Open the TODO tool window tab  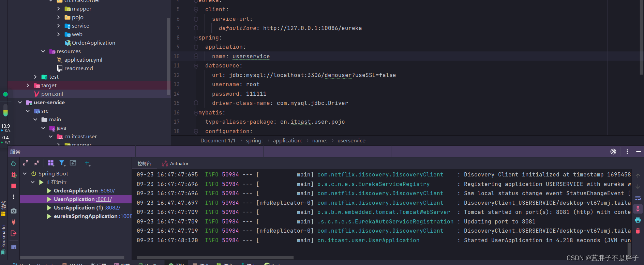coord(73,264)
